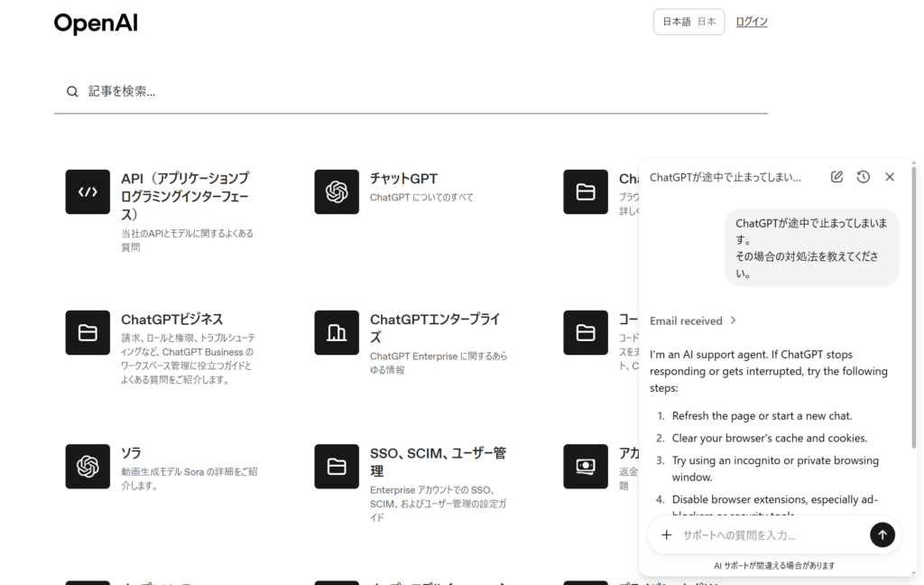This screenshot has width=924, height=585.
Task: Open the SSO, SCIM folder icon
Action: (x=337, y=466)
